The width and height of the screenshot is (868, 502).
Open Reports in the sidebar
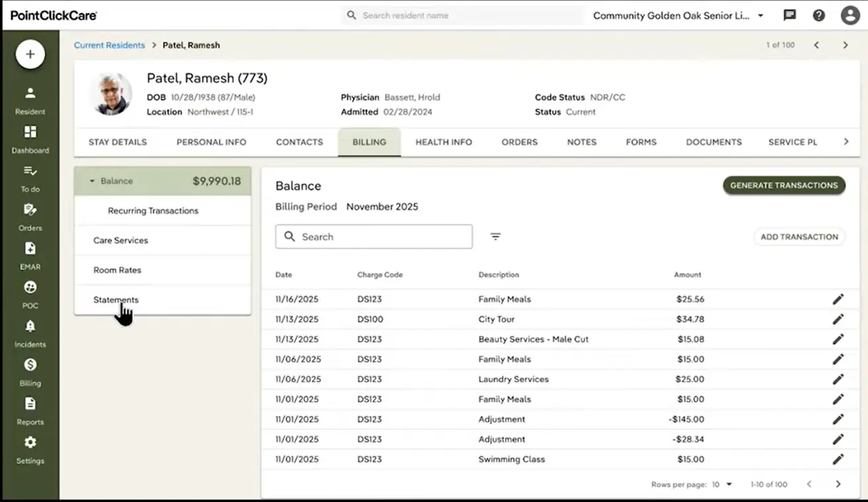pyautogui.click(x=30, y=411)
